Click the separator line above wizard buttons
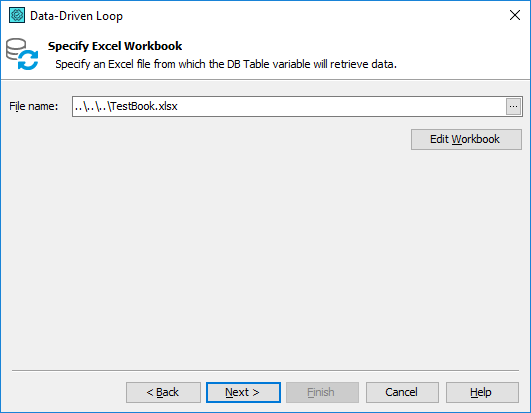The height and width of the screenshot is (413, 531). coord(265,371)
